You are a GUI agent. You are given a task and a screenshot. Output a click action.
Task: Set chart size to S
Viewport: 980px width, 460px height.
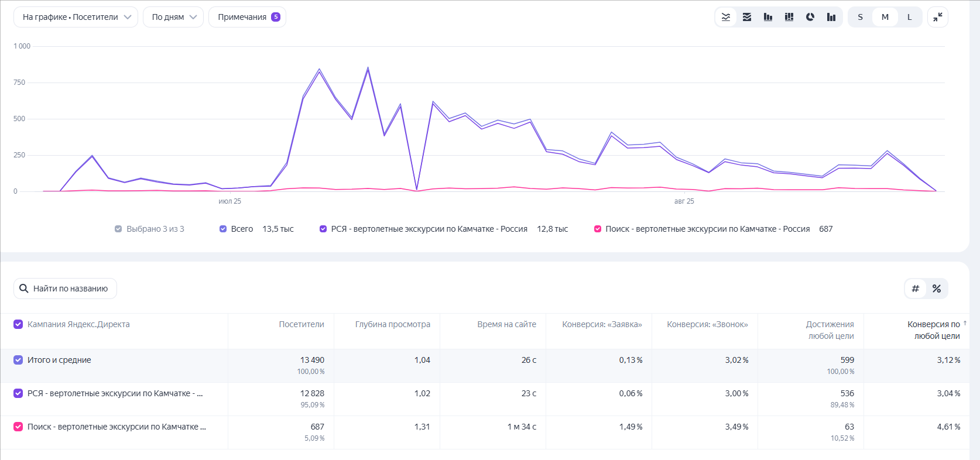click(x=860, y=17)
